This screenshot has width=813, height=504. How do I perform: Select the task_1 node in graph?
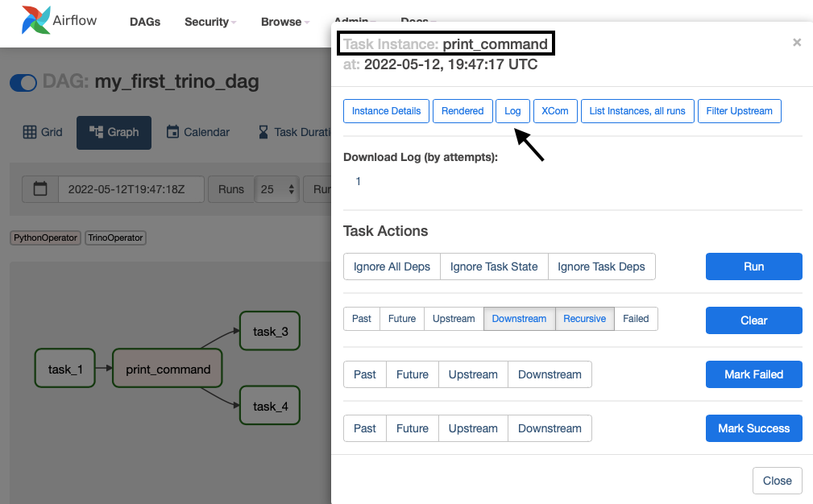[65, 370]
